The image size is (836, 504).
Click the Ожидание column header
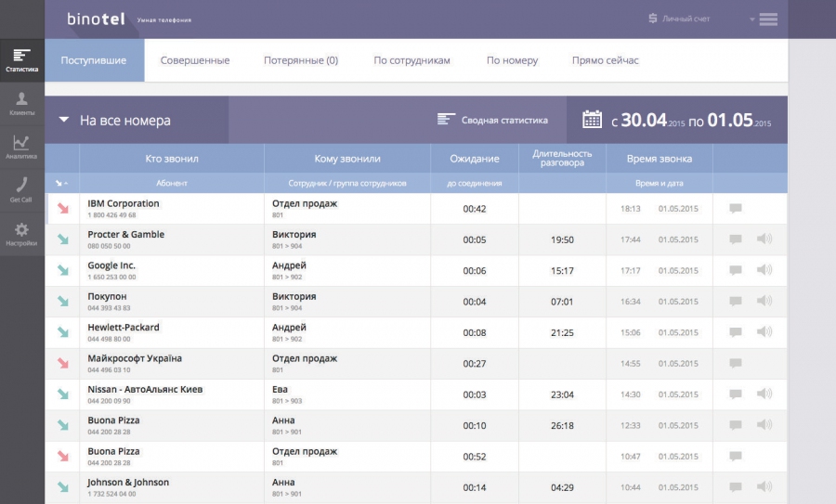point(475,159)
